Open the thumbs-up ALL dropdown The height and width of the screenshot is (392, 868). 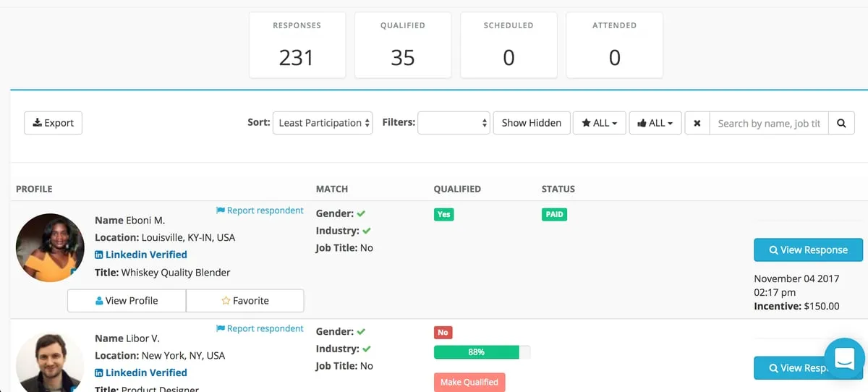(x=655, y=123)
